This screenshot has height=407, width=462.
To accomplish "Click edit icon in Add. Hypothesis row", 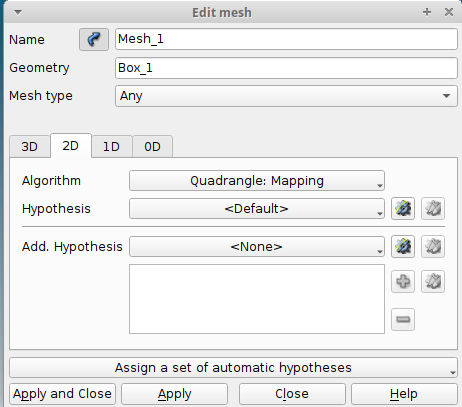I will [433, 247].
